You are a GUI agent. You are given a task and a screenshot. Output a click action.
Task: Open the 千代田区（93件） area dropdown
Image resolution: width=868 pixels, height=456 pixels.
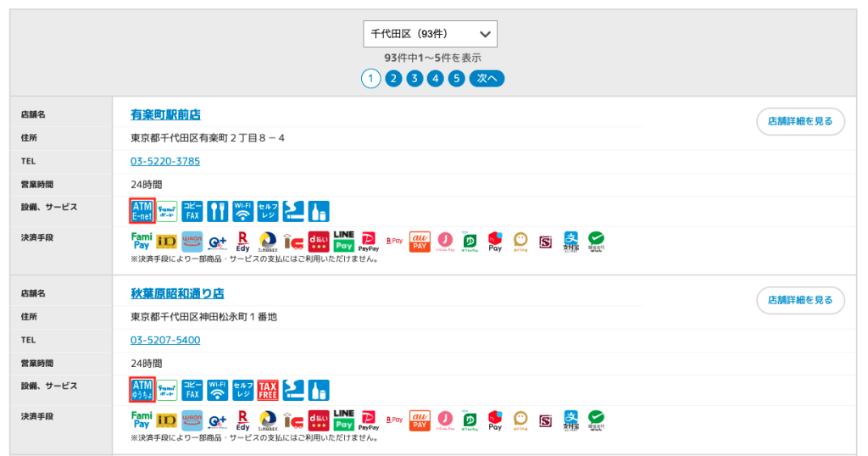point(430,34)
